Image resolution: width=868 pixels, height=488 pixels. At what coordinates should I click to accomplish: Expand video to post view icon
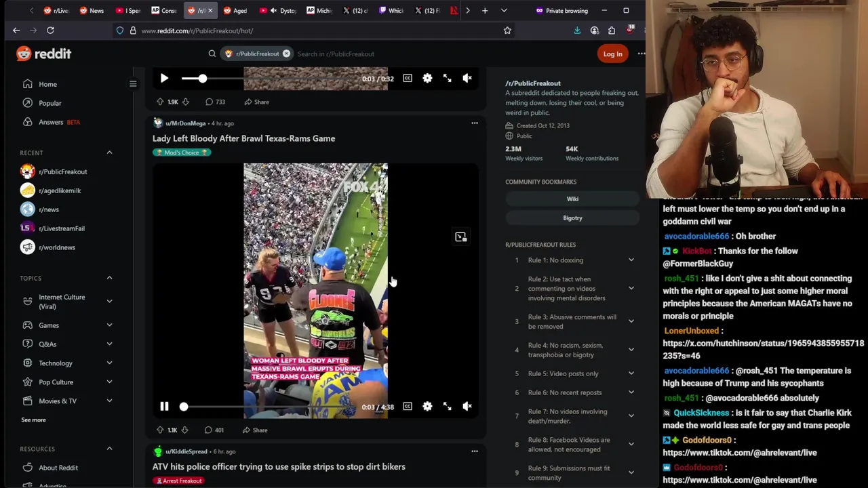point(461,237)
